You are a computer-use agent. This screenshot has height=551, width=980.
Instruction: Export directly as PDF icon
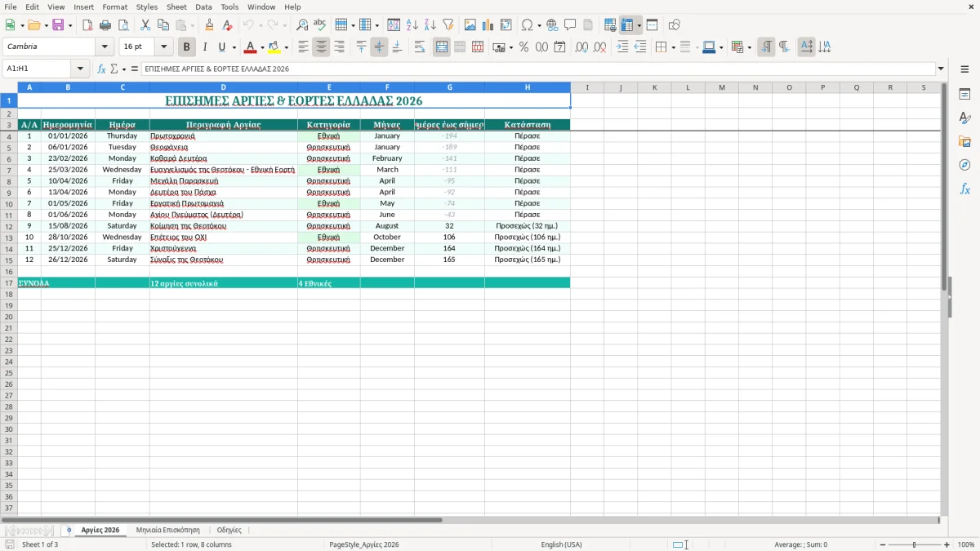87,25
